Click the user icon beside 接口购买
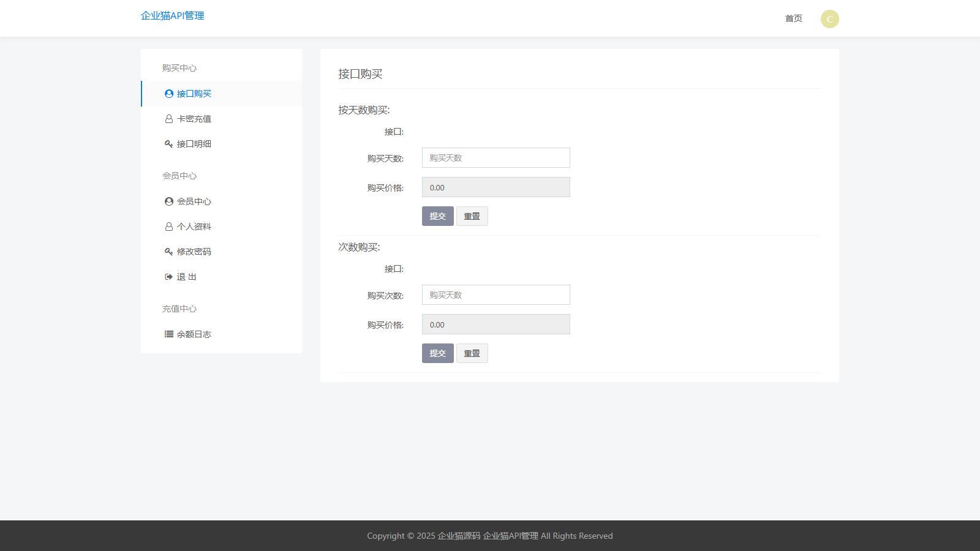Image resolution: width=980 pixels, height=551 pixels. 169,94
